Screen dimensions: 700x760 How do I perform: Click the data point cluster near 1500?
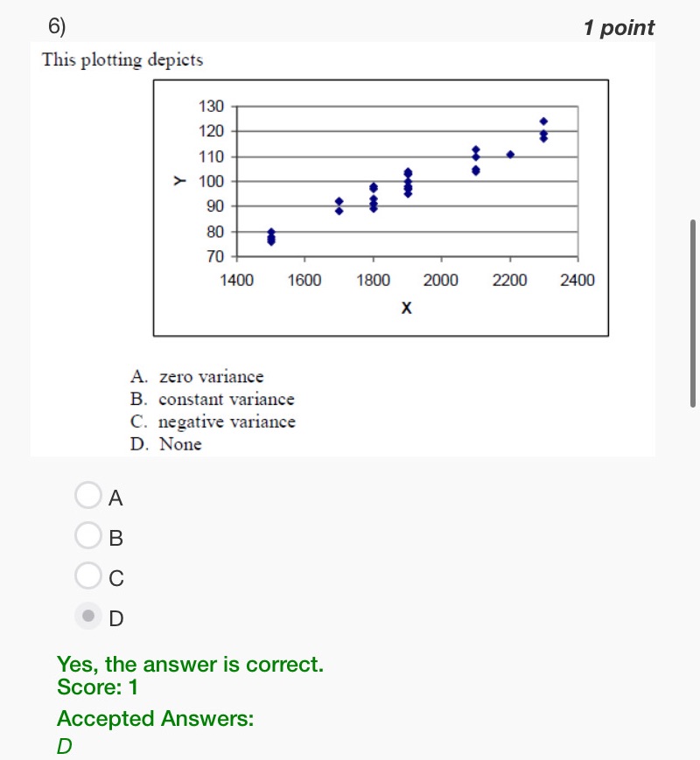pos(270,236)
